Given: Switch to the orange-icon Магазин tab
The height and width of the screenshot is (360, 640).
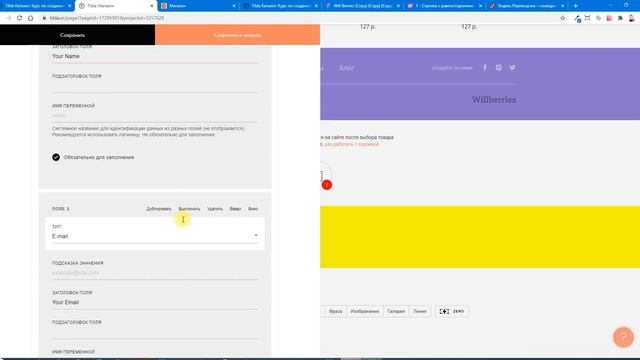Looking at the screenshot, I should [198, 6].
